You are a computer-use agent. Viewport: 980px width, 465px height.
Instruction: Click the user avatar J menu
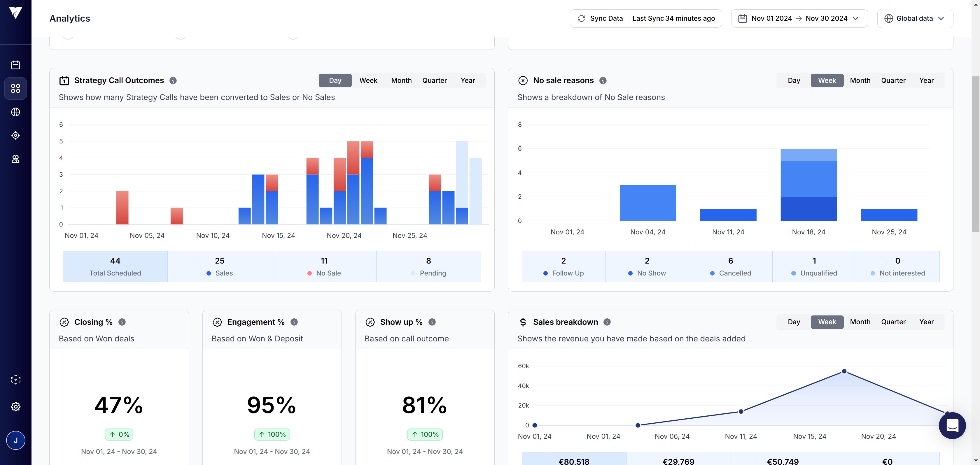pyautogui.click(x=15, y=440)
